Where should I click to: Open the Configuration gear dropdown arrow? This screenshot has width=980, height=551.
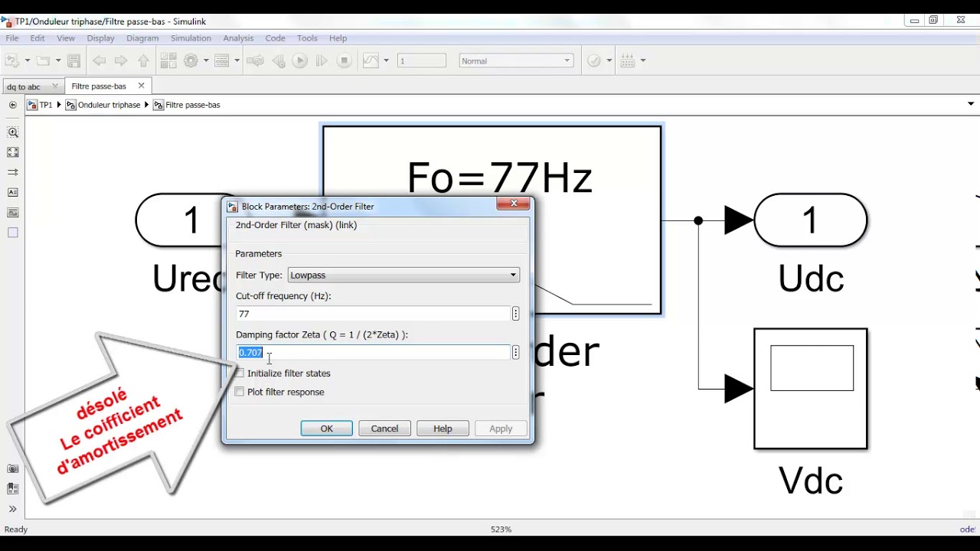(x=206, y=60)
